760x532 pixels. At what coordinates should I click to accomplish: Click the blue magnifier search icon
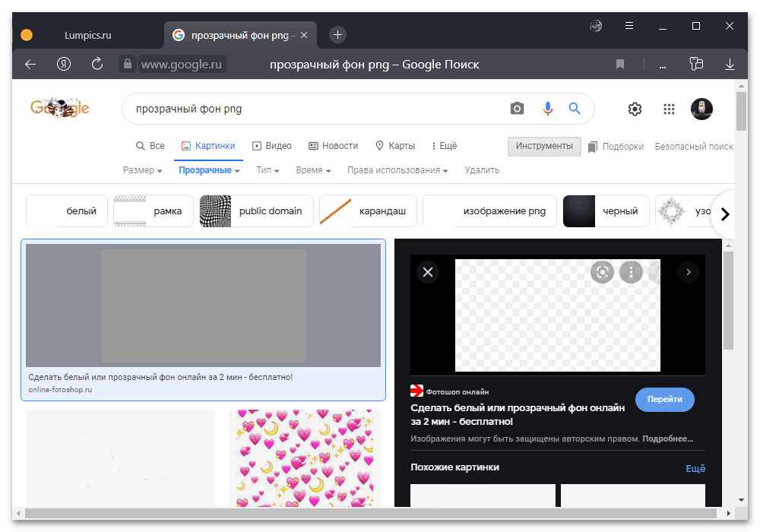point(575,109)
